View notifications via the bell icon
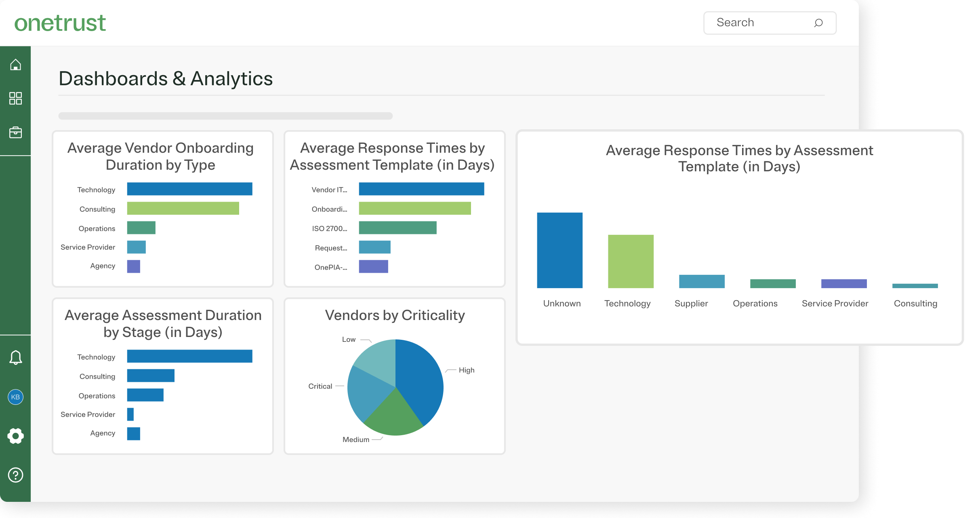 point(15,357)
